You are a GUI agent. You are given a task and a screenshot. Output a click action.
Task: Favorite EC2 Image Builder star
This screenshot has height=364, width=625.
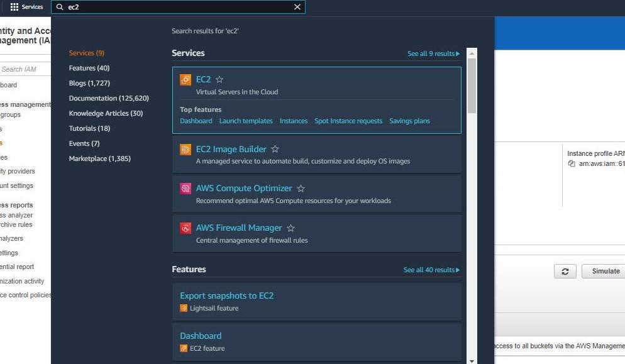(x=275, y=149)
